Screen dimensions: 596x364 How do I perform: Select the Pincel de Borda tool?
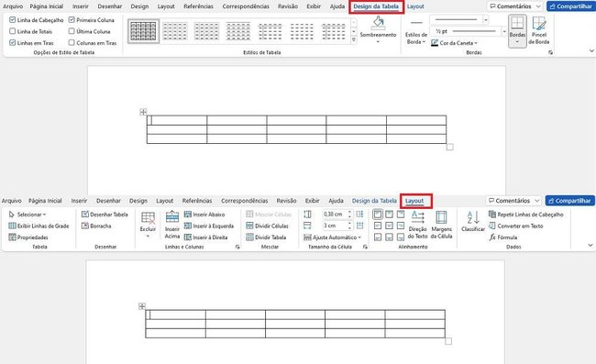click(538, 30)
